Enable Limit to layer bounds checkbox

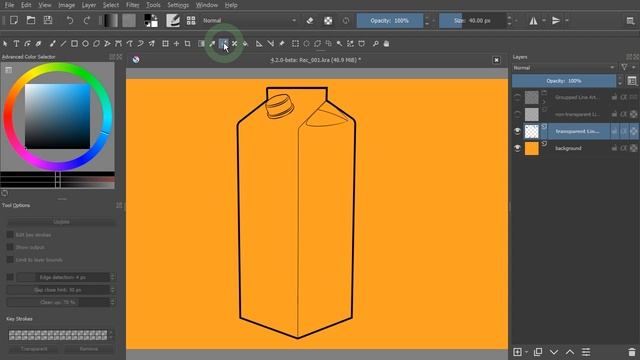[x=10, y=260]
